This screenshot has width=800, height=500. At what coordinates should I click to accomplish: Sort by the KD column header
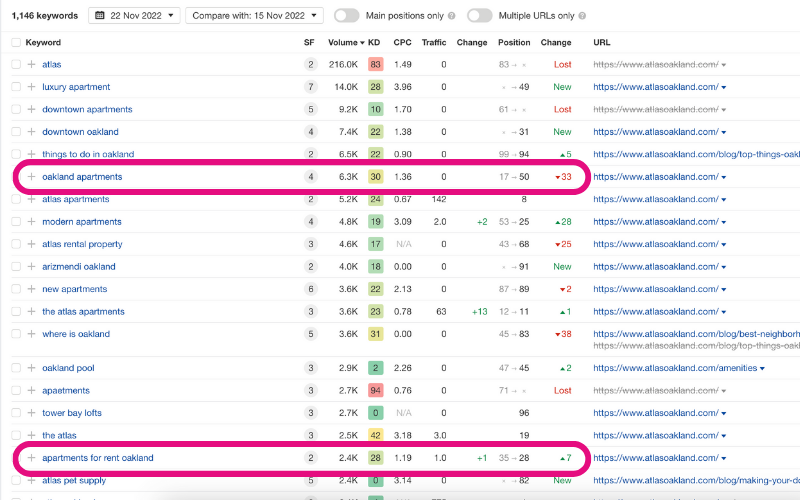[x=374, y=43]
